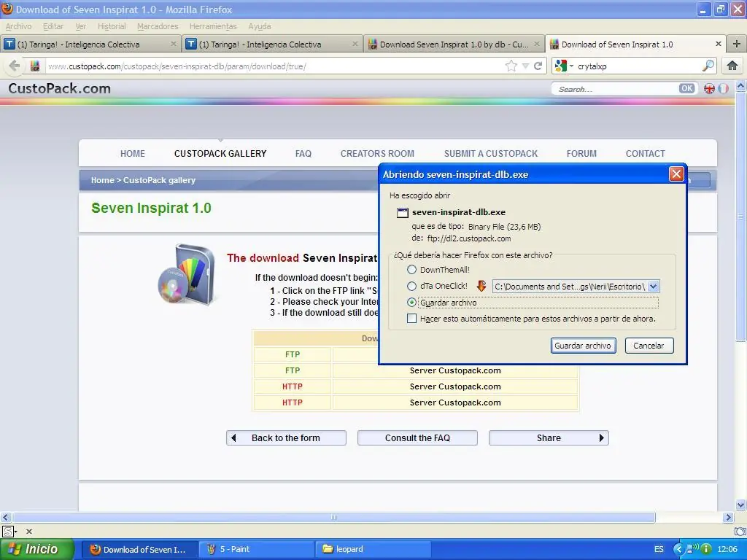Click the horizontal scrollbar thumb
The image size is (747, 560).
pos(333,517)
